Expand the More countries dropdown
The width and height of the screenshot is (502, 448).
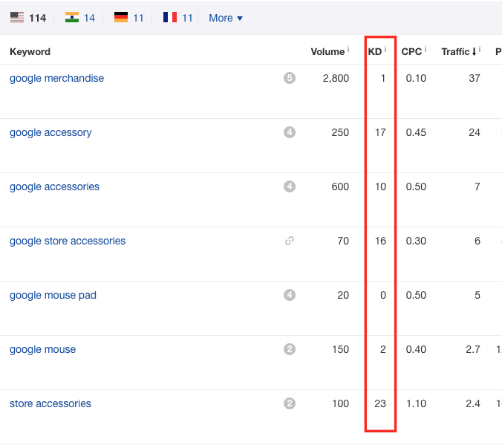[x=226, y=18]
